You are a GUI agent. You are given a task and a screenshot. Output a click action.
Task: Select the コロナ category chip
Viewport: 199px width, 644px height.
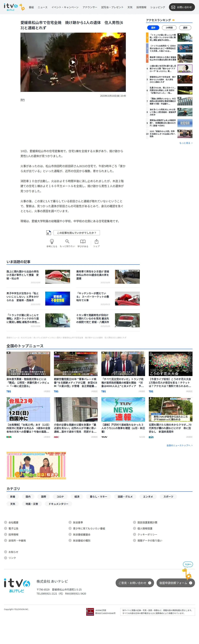tap(60, 496)
